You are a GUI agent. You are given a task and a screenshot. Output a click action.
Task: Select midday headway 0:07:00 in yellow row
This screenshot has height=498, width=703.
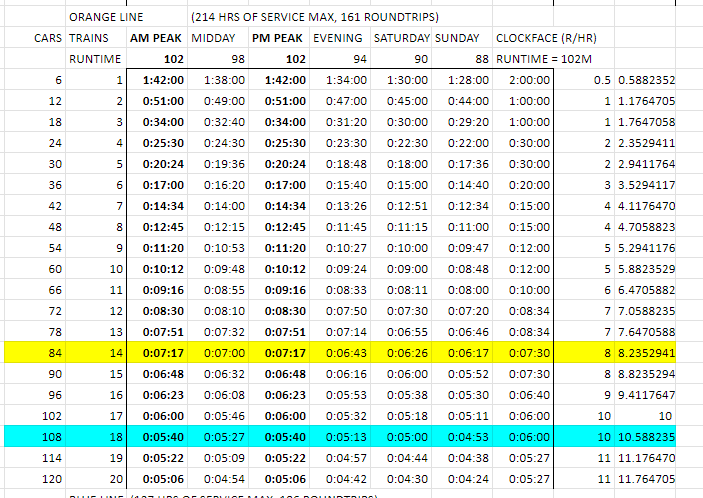[x=222, y=352]
